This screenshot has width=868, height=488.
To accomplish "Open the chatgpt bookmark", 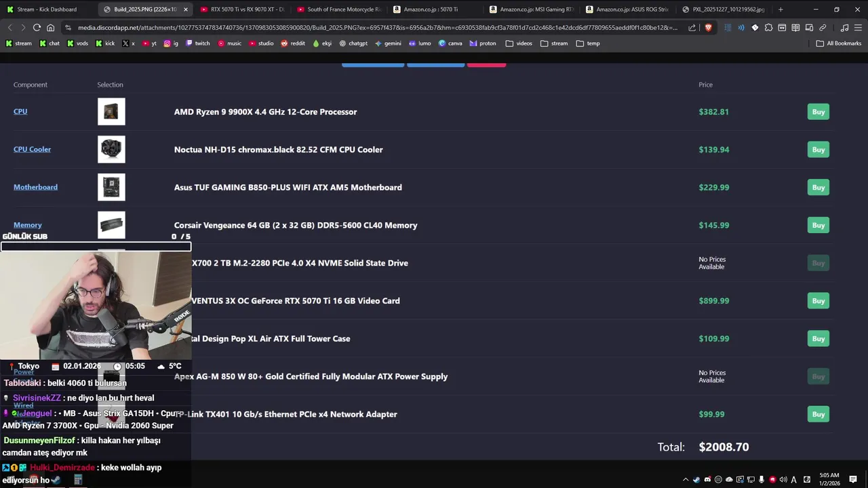I will click(x=353, y=43).
